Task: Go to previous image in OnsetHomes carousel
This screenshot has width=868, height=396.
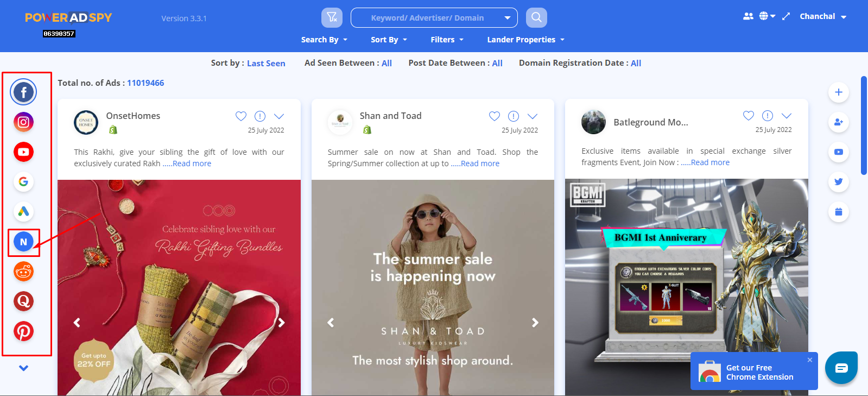Action: pyautogui.click(x=77, y=323)
